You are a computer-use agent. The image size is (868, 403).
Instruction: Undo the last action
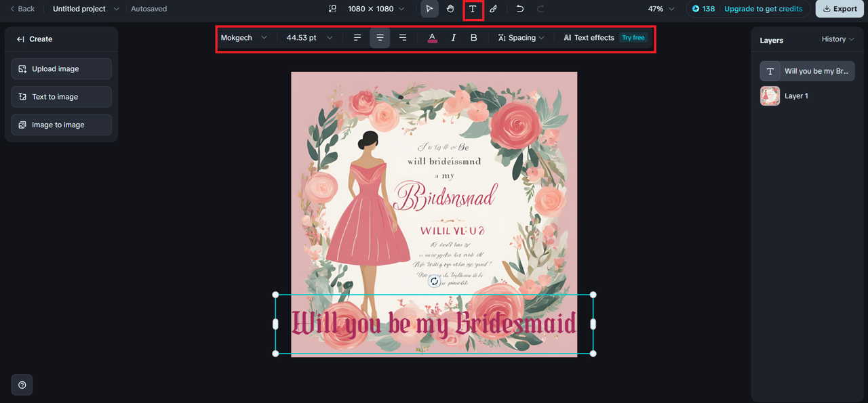[x=520, y=9]
